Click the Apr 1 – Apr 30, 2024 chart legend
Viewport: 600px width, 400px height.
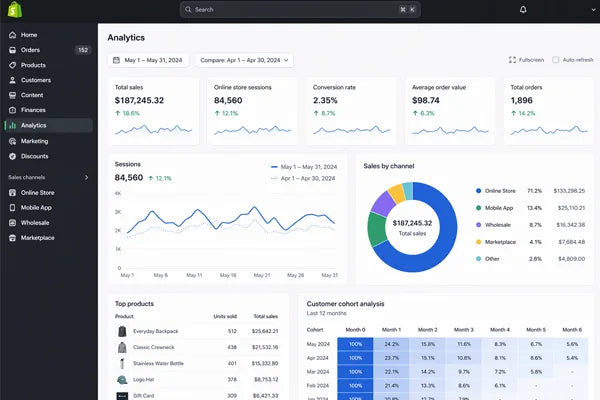(303, 178)
